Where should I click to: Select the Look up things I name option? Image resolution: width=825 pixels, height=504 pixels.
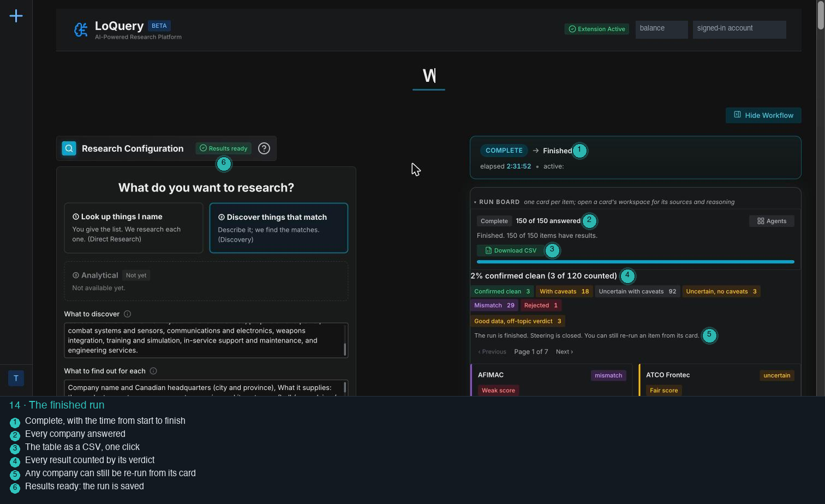(x=134, y=228)
